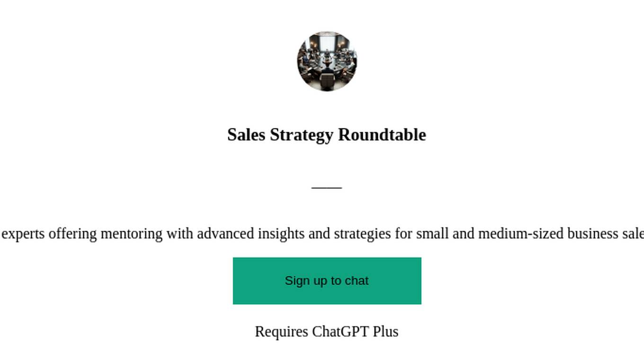Click the short divider line below the title
This screenshot has height=362, width=644.
[327, 188]
